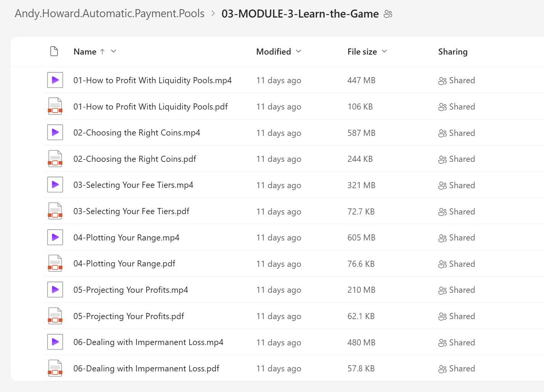Click PDF icon of 02-Choosing the Right Coins.pdf
Image resolution: width=544 pixels, height=392 pixels.
click(x=55, y=159)
